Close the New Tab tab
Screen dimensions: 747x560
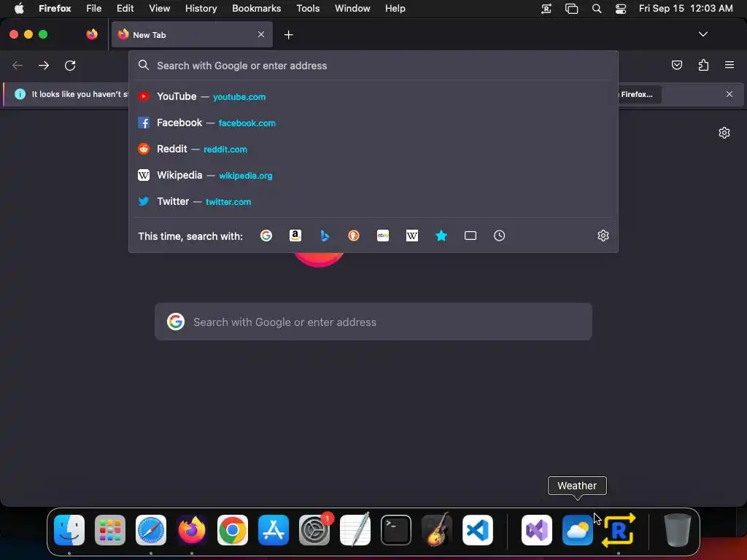coord(261,34)
